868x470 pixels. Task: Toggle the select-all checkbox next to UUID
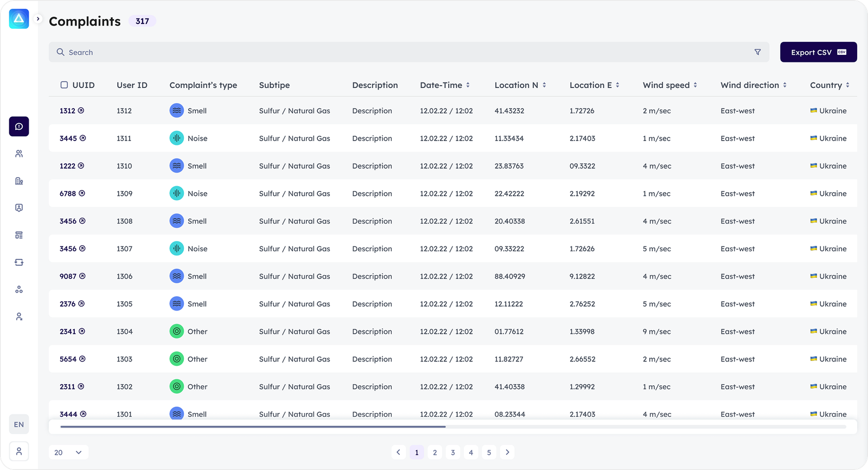pos(64,85)
